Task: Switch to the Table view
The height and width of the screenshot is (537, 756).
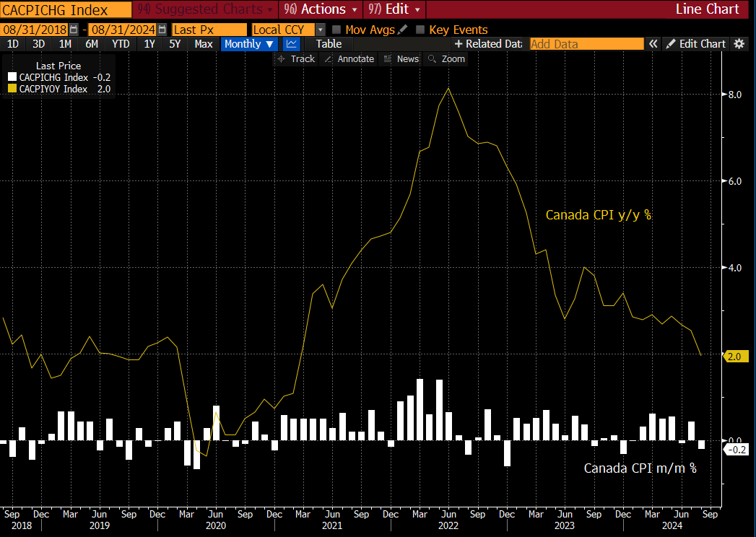Action: [x=329, y=44]
